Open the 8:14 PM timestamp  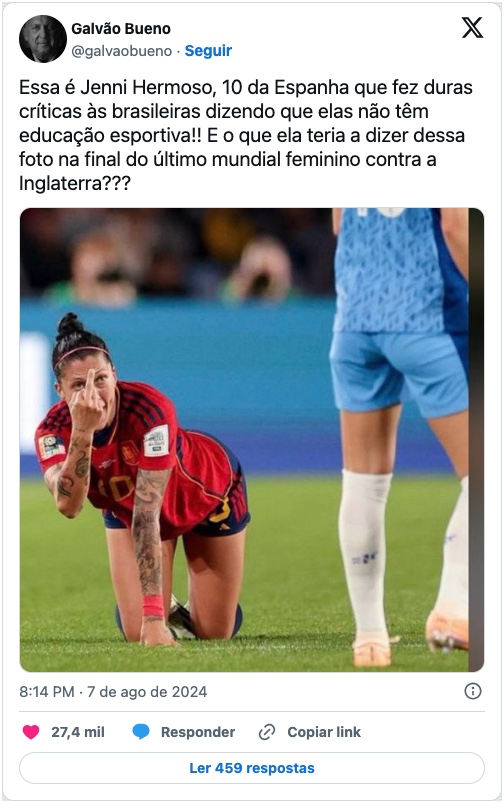pos(47,692)
